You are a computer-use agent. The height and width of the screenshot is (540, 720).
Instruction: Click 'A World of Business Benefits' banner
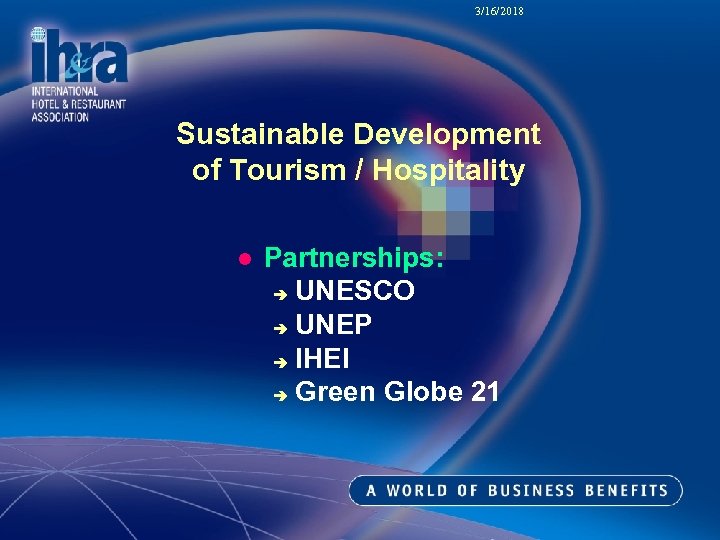click(516, 490)
